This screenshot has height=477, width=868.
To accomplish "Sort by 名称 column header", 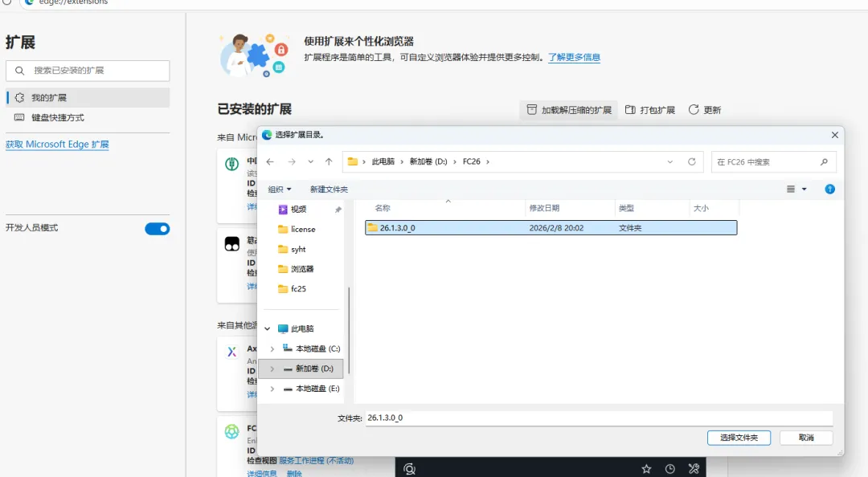I will click(x=383, y=208).
